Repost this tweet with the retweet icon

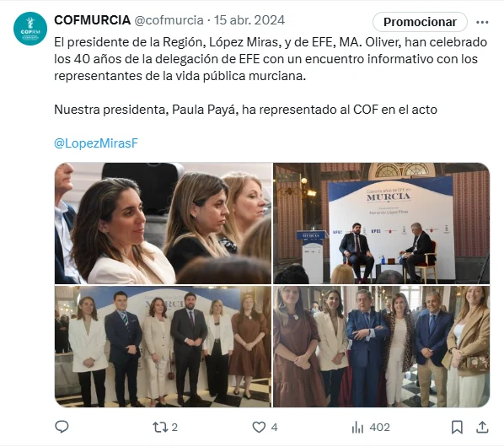click(x=160, y=427)
